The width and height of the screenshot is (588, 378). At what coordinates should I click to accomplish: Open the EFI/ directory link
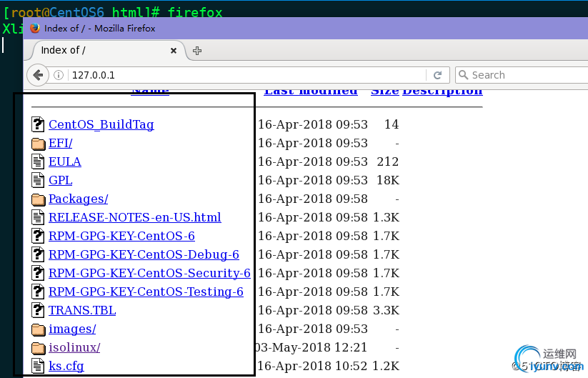point(61,143)
